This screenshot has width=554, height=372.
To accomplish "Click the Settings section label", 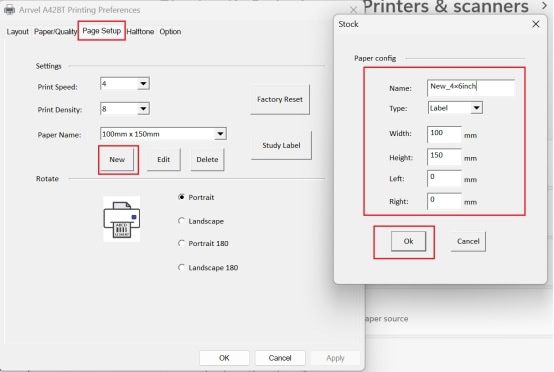I will pyautogui.click(x=48, y=66).
